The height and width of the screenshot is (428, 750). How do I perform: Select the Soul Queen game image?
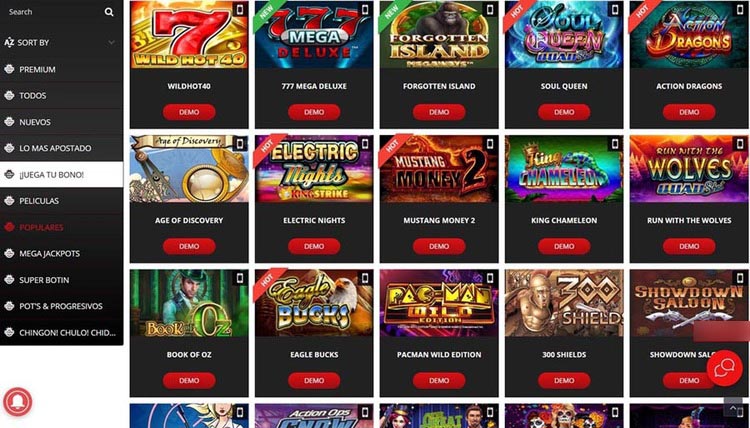click(564, 34)
